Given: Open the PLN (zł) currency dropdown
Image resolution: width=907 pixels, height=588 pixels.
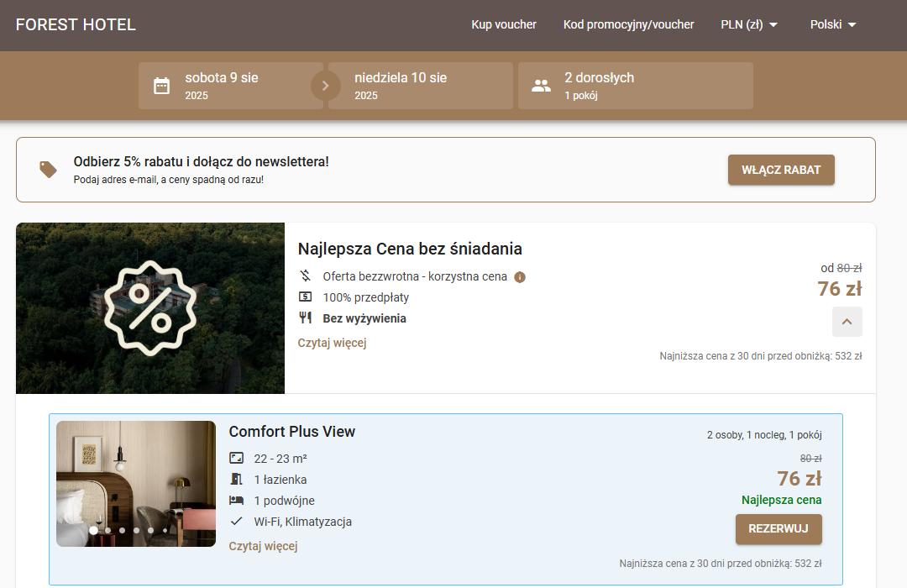Looking at the screenshot, I should click(x=749, y=25).
